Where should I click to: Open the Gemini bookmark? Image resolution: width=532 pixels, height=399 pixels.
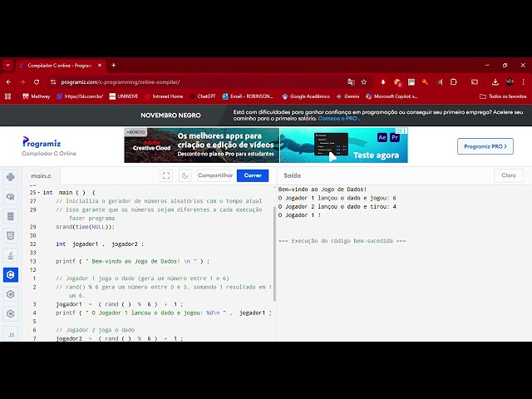point(348,96)
